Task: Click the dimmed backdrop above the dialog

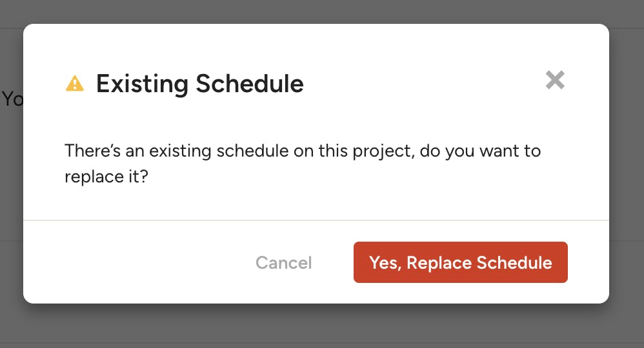Action: point(322,12)
